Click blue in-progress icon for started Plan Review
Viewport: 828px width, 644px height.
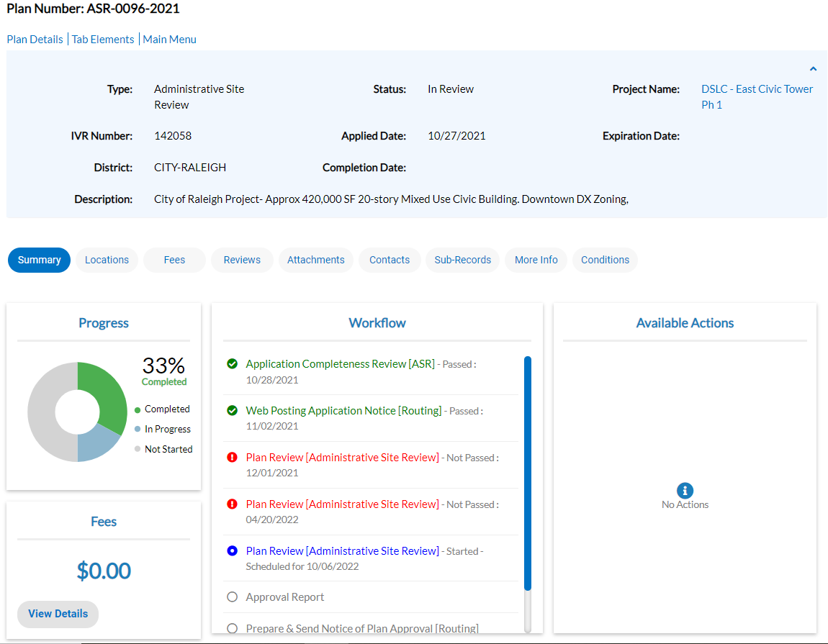[232, 551]
